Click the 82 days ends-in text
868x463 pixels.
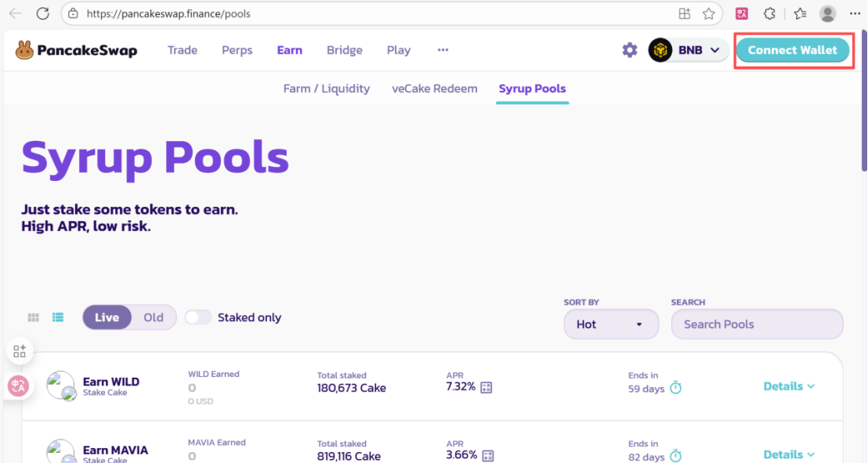point(646,457)
